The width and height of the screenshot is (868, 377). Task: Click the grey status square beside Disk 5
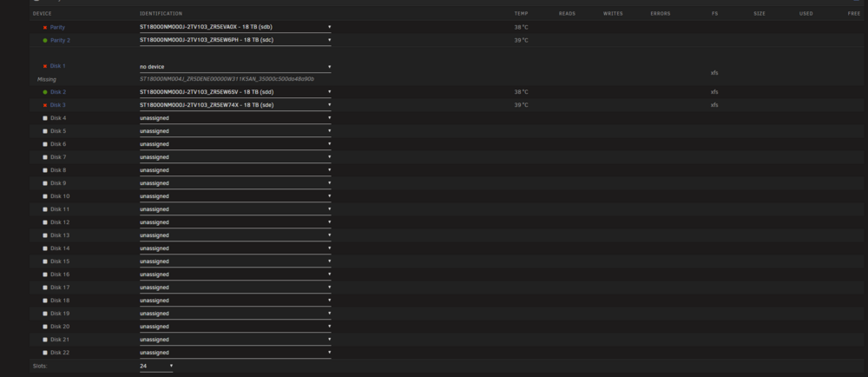pyautogui.click(x=45, y=131)
